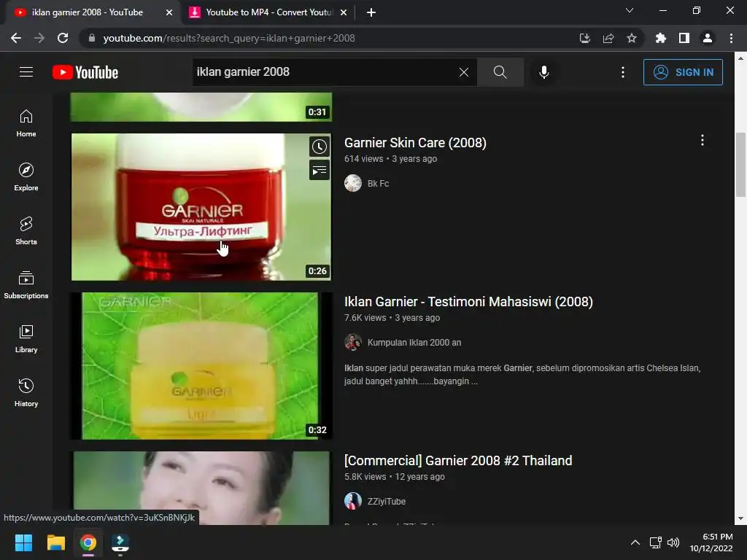Open Chrome extensions puzzle icon
Screen dimensions: 747x560
click(660, 38)
